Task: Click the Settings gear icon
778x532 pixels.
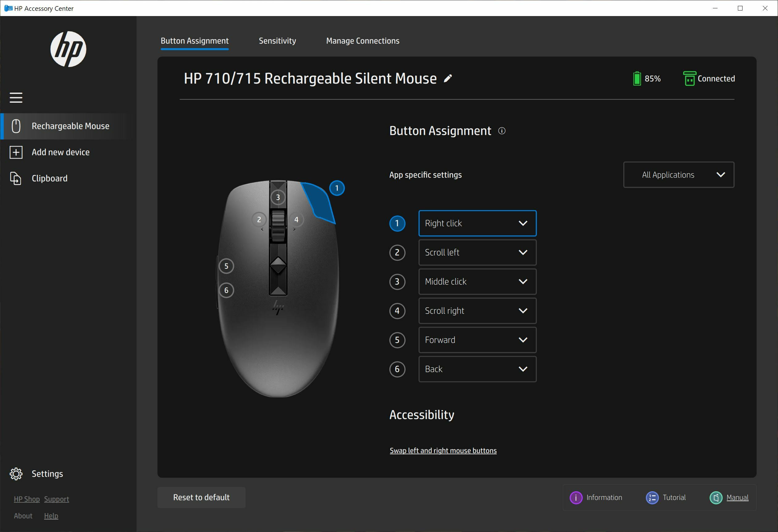Action: click(x=15, y=473)
